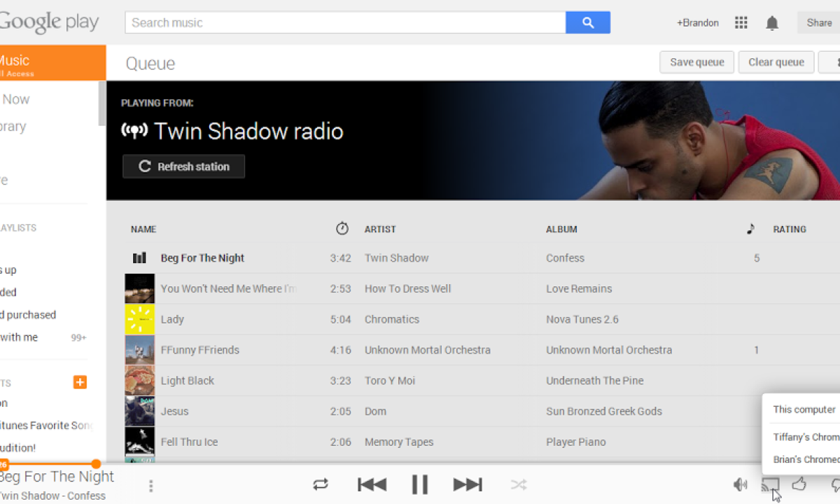Open the Music All Access tab

[x=52, y=63]
